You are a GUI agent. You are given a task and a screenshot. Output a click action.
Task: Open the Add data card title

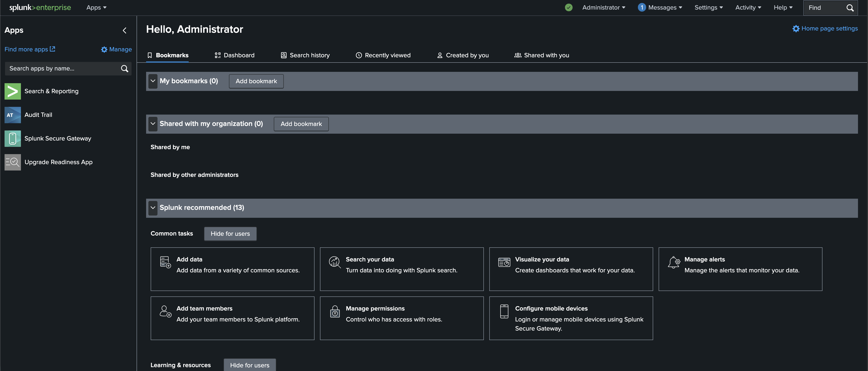(x=189, y=259)
